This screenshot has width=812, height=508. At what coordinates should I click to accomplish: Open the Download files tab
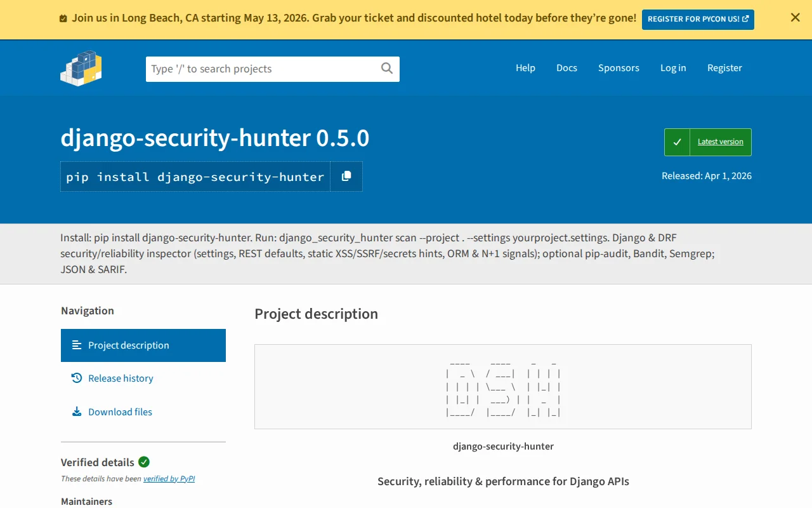click(143, 412)
